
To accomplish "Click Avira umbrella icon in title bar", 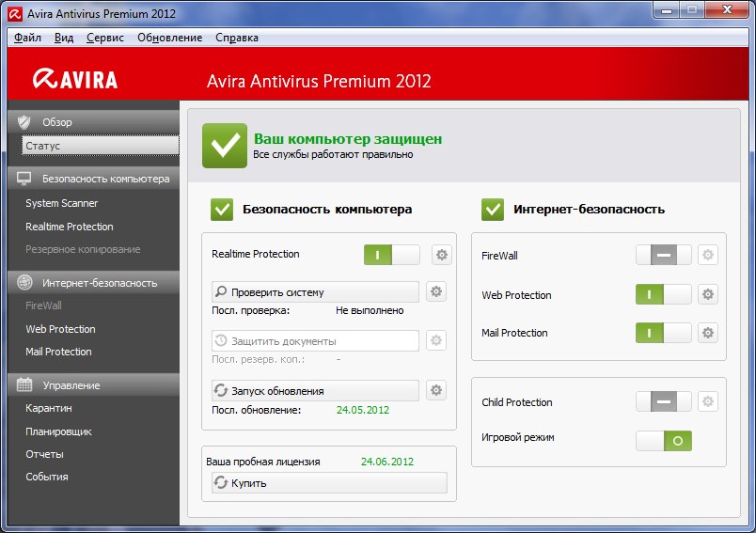I will click(14, 14).
